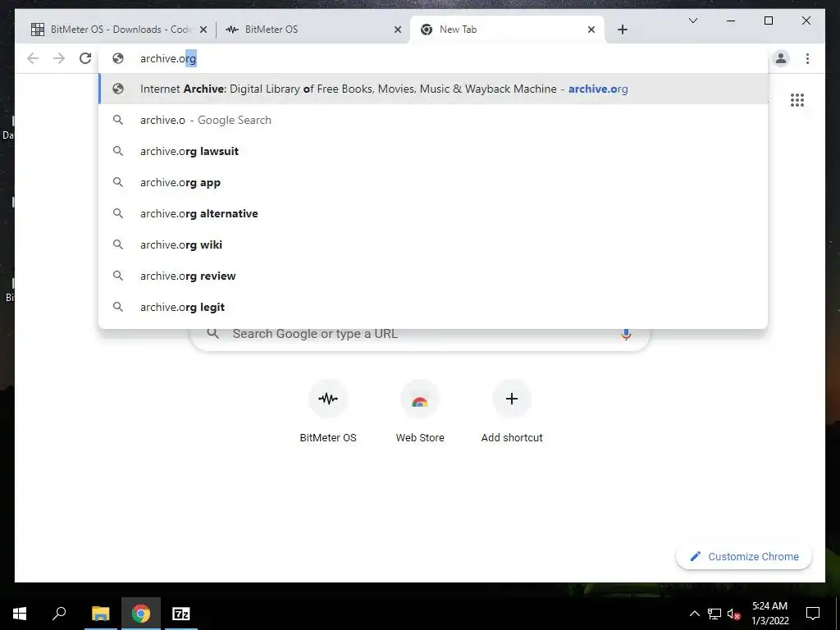The height and width of the screenshot is (630, 840).
Task: Close the BitMeter OS tab
Action: coord(398,30)
